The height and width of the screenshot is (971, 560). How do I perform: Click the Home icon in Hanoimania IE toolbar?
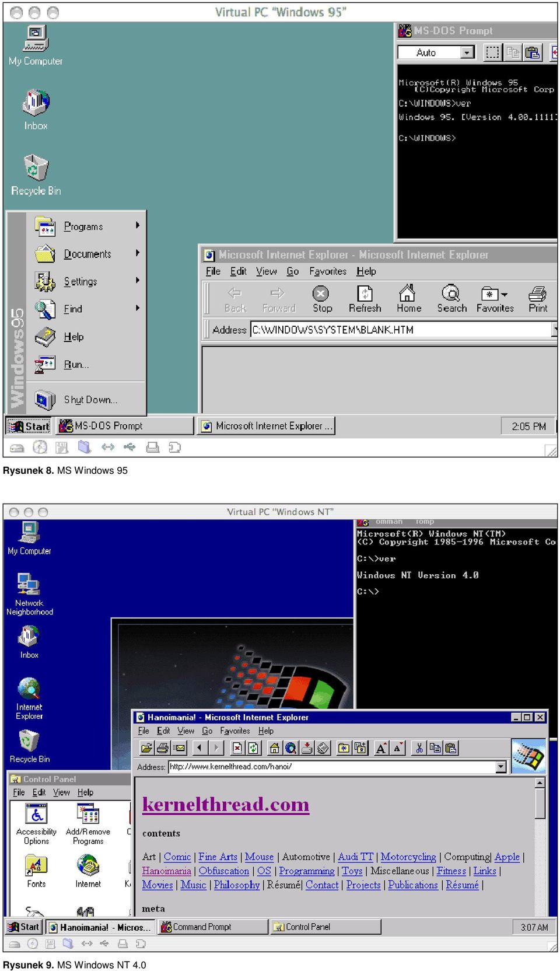[274, 748]
